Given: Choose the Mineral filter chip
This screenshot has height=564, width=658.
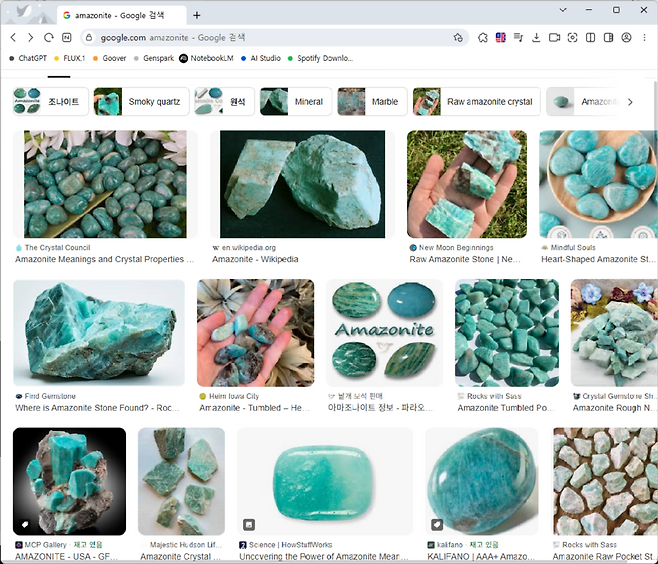Looking at the screenshot, I should click(294, 102).
